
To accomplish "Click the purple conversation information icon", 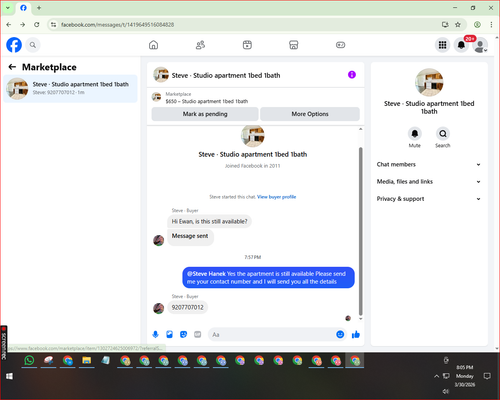I will click(352, 75).
